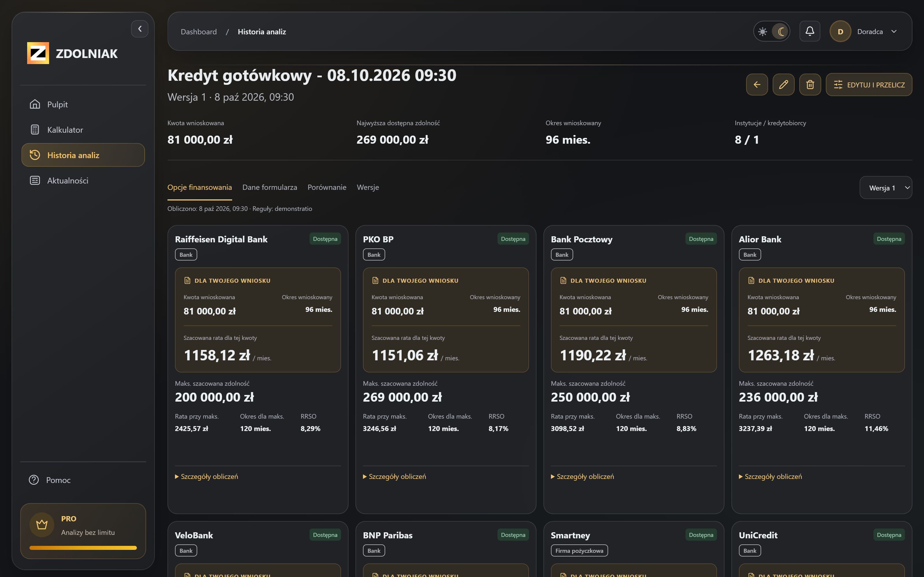Image resolution: width=924 pixels, height=577 pixels.
Task: Open the Doradca user menu dropdown
Action: 864,31
